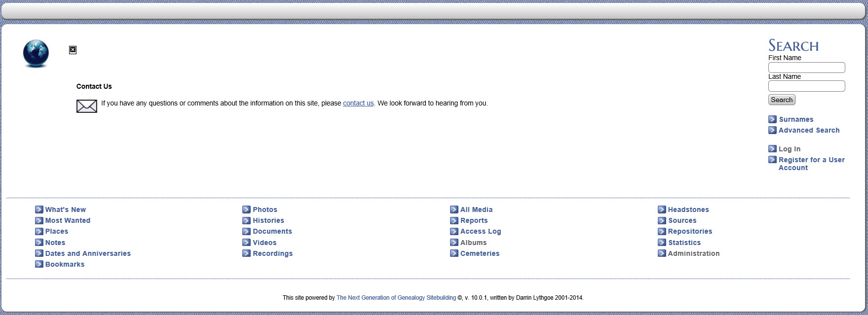Viewport: 868px width, 315px height.
Task: Focus the First Name input field
Action: point(806,68)
